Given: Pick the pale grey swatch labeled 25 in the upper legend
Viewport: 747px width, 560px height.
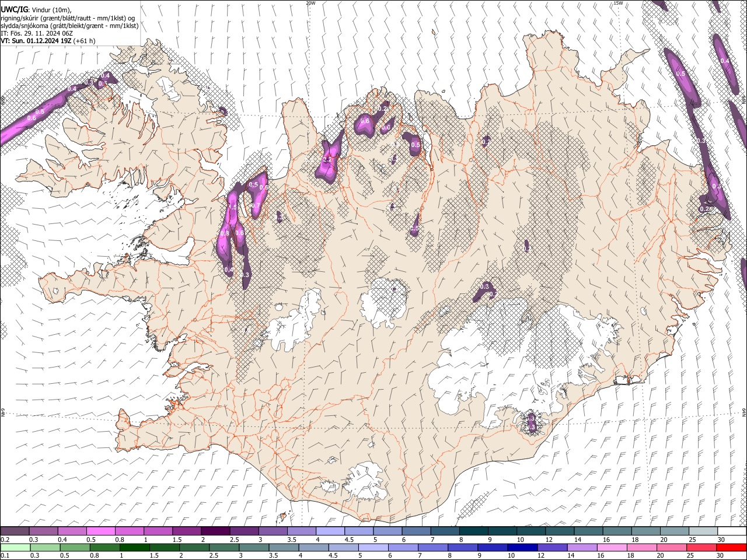Looking at the screenshot, I should [x=703, y=531].
